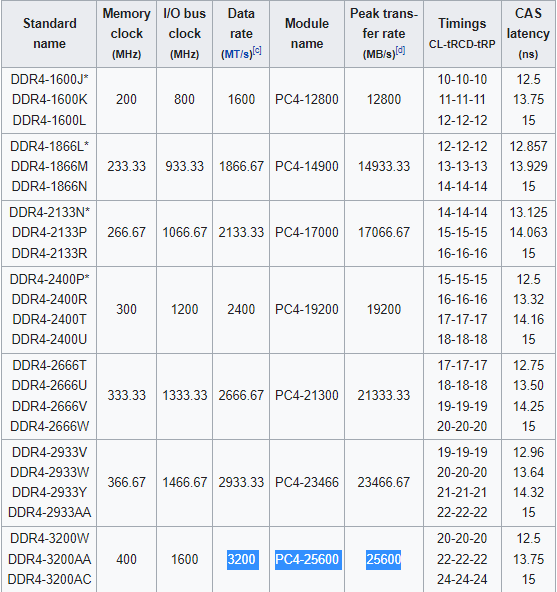Click the 333.33 memory clock value
This screenshot has height=592, width=557.
pos(127,396)
